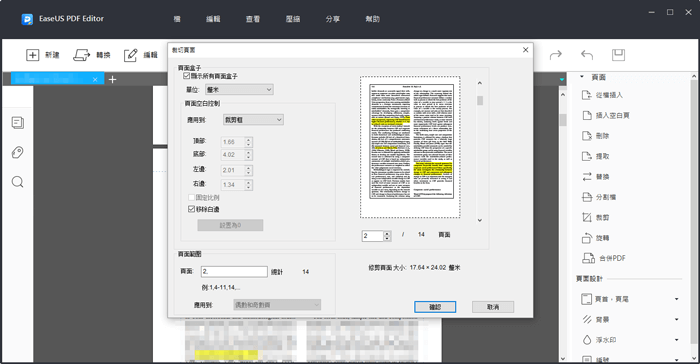Close the open document tab with X
Image resolution: width=700 pixels, height=364 pixels.
(95, 79)
